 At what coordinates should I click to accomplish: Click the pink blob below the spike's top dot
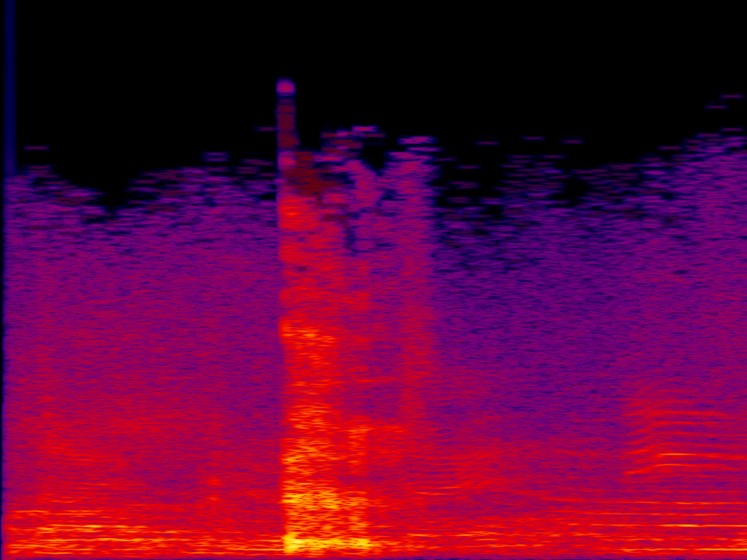click(286, 159)
